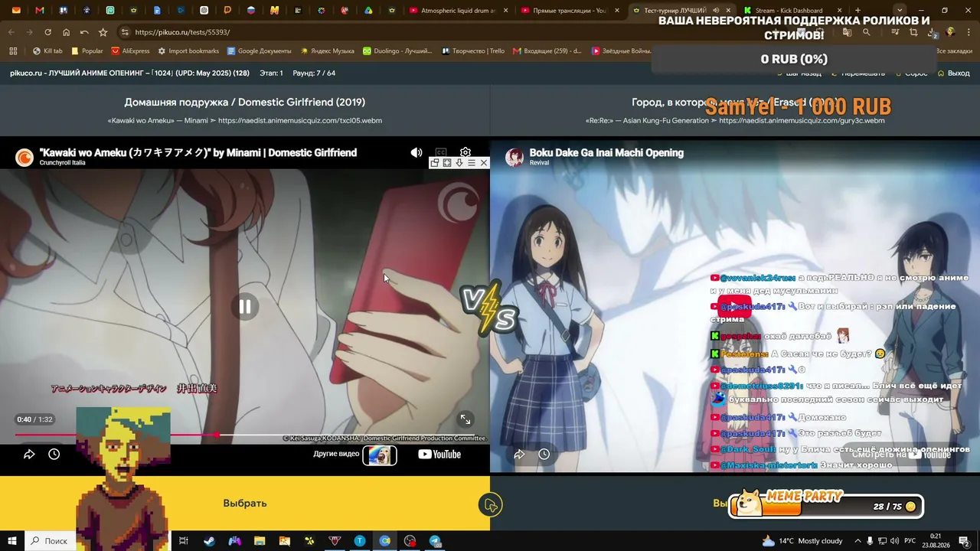Image resolution: width=980 pixels, height=551 pixels.
Task: Open the gury3c.webm source link
Action: [802, 121]
